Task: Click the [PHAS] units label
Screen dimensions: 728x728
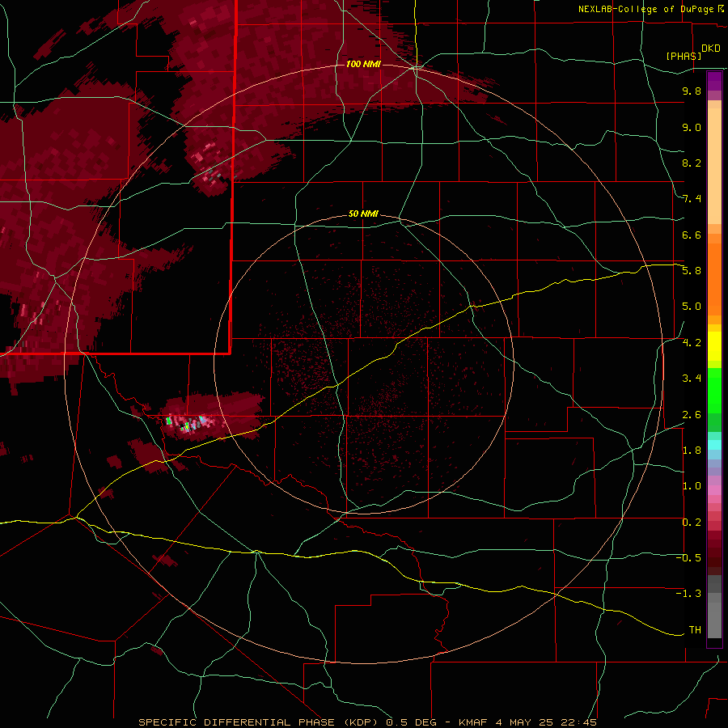Action: click(x=684, y=56)
